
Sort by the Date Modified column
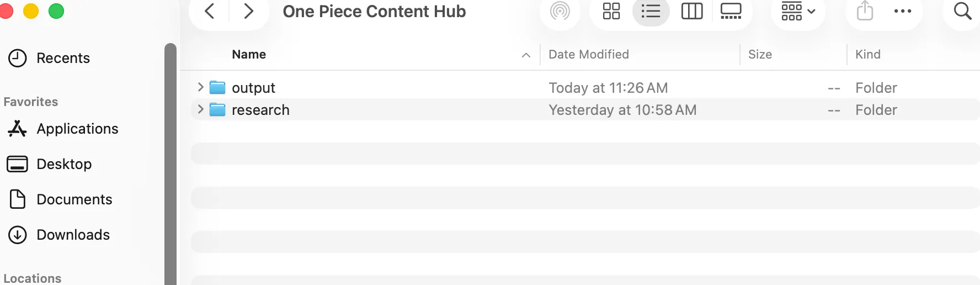click(589, 54)
